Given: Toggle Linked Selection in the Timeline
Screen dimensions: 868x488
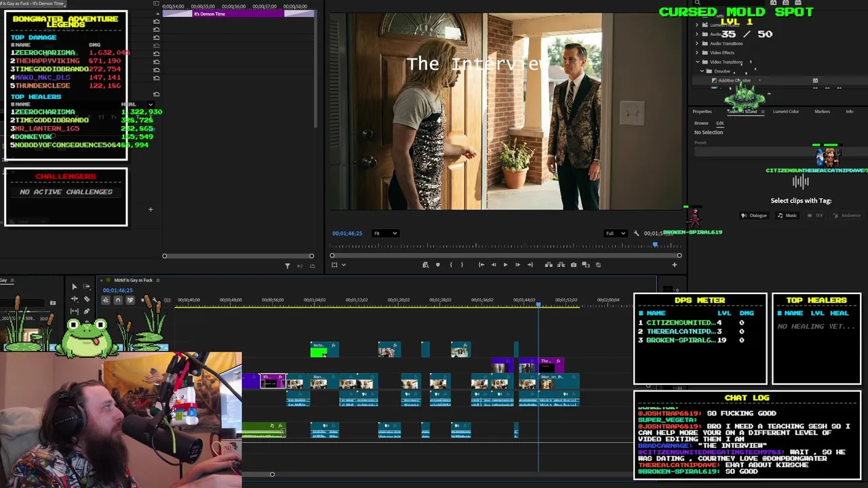Looking at the screenshot, I should click(x=130, y=300).
